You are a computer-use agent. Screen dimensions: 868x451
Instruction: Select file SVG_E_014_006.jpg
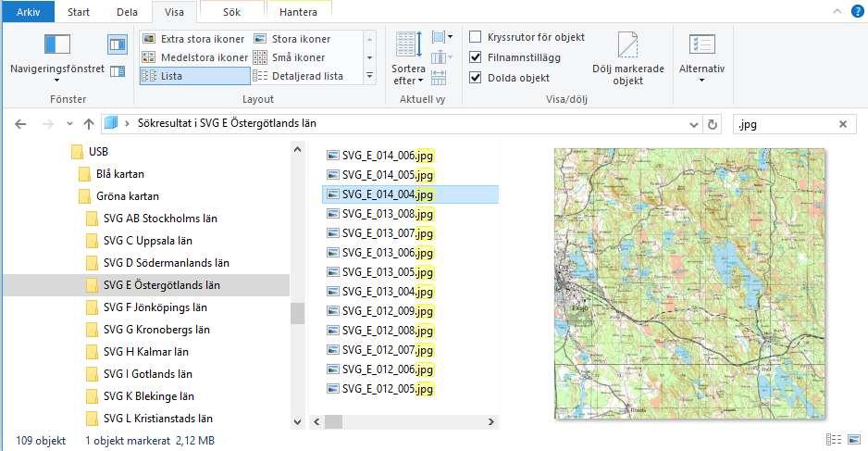380,156
